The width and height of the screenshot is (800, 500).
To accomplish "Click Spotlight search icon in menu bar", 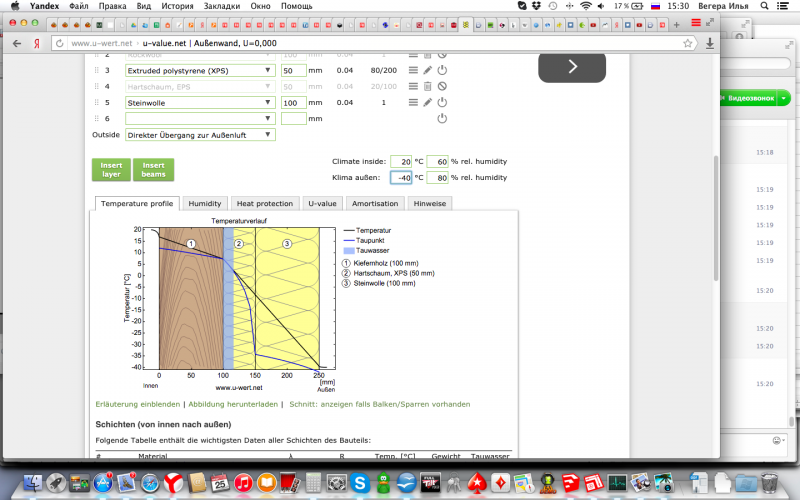I will pos(764,6).
